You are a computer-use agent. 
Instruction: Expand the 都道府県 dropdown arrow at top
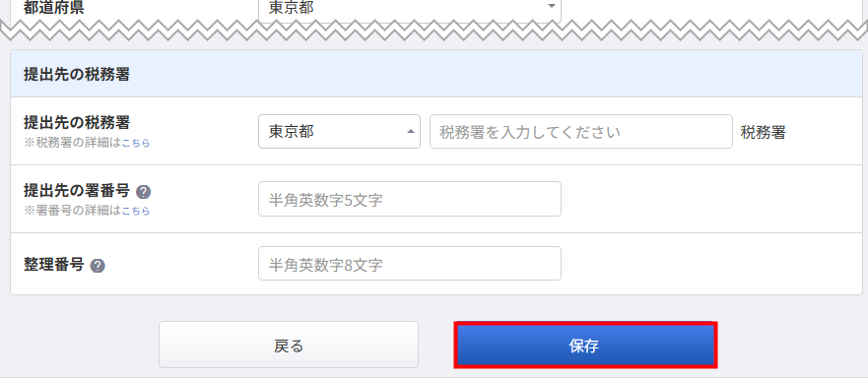(x=551, y=7)
